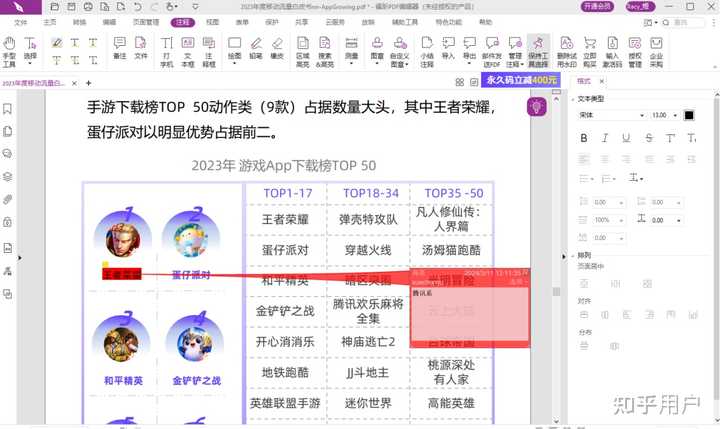Viewport: 720px width, 429px height.
Task: Switch to Convert (转换) tab
Action: click(79, 22)
